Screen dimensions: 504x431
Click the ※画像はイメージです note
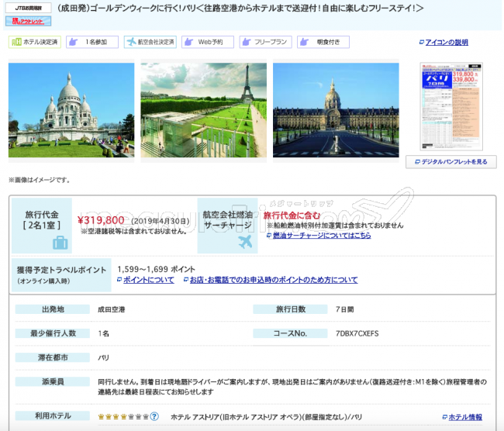click(40, 180)
